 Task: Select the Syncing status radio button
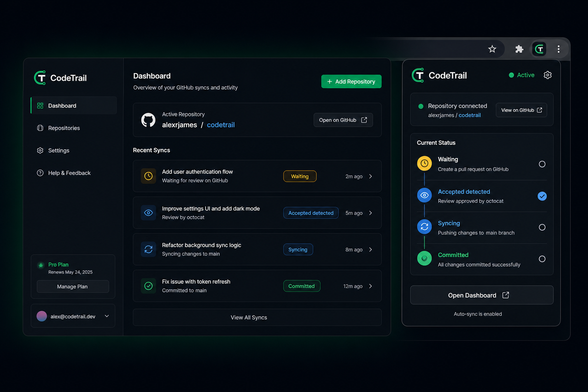pos(542,227)
